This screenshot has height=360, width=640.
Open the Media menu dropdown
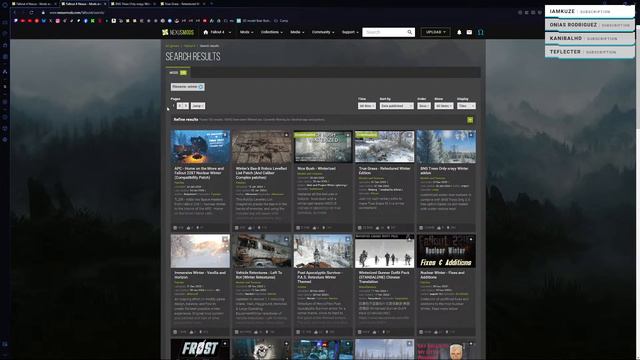(x=297, y=32)
